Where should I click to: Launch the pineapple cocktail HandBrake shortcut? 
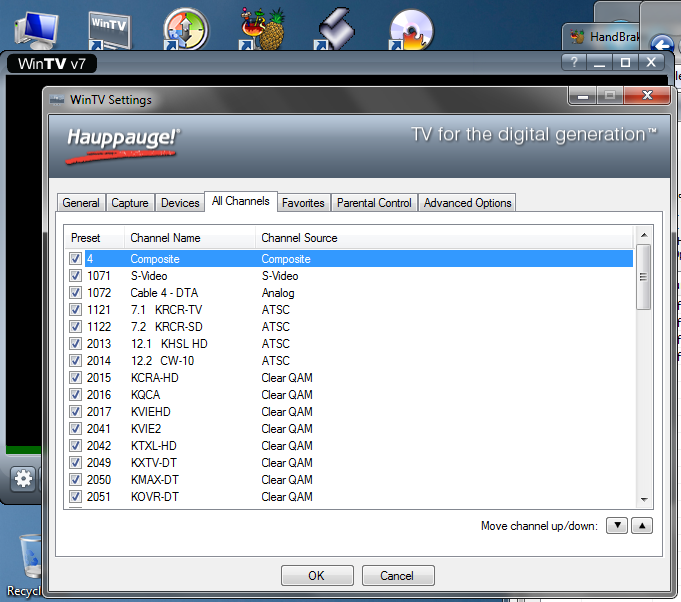pos(262,29)
